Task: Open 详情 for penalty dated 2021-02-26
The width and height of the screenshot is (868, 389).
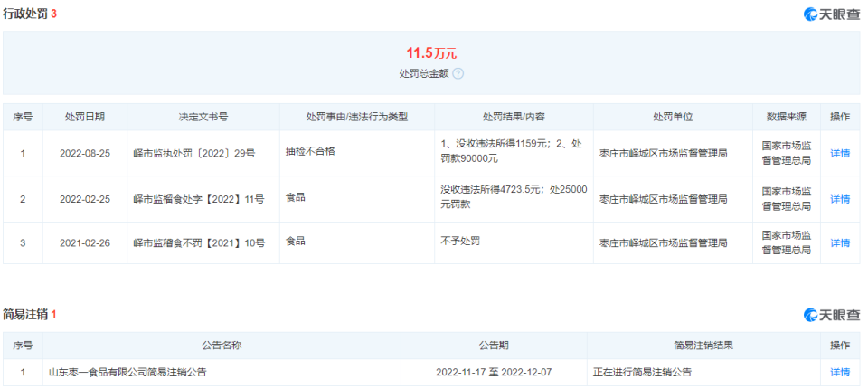Action: point(840,242)
